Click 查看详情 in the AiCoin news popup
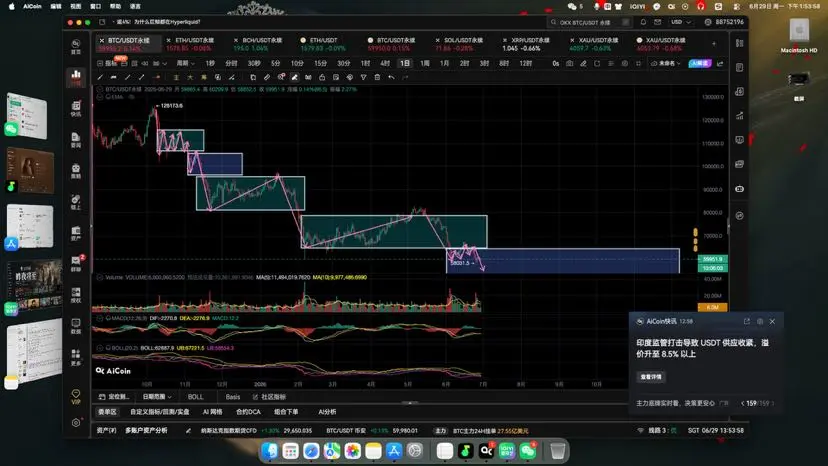The width and height of the screenshot is (828, 466). click(x=651, y=377)
